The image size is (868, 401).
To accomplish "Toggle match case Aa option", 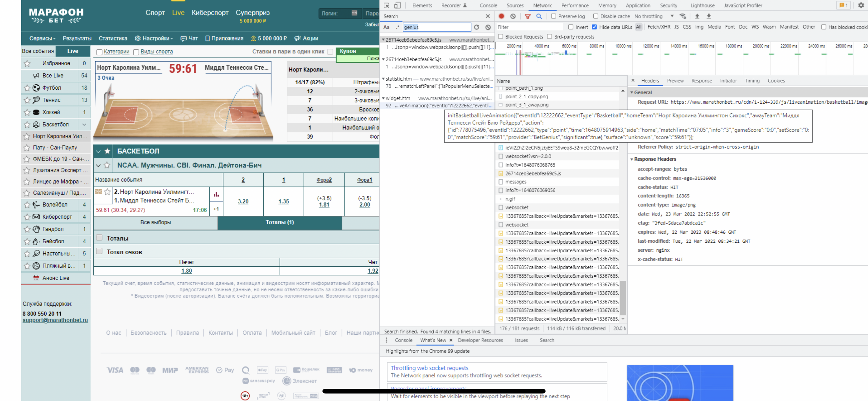I will click(387, 27).
